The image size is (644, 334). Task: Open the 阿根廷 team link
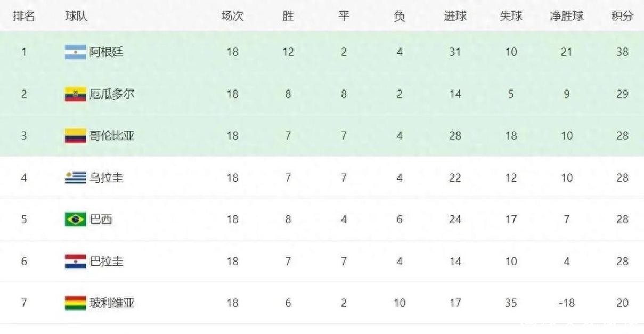106,52
